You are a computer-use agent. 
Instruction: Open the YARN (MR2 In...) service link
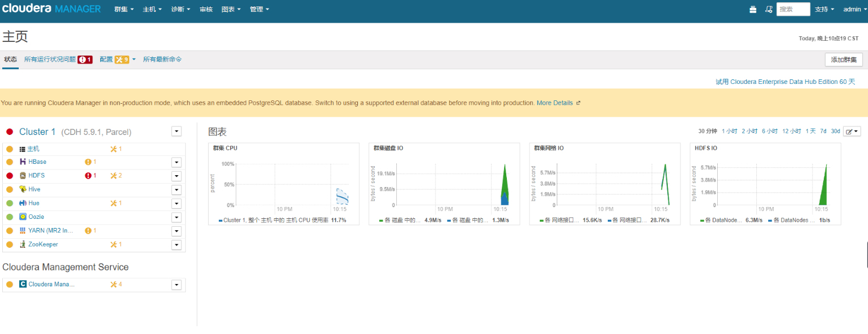(x=51, y=231)
